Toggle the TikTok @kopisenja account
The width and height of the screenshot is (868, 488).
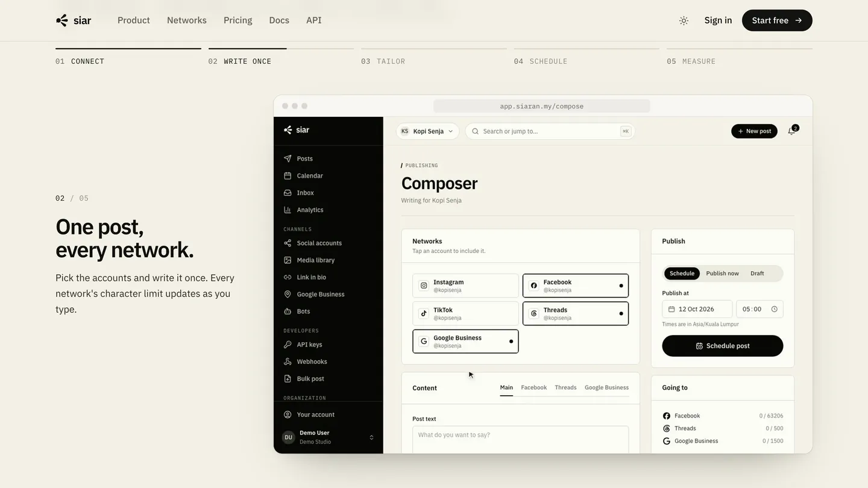(465, 314)
